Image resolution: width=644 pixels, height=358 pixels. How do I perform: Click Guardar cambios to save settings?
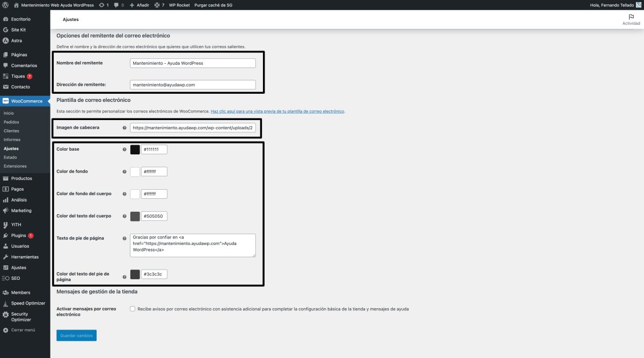(x=76, y=335)
